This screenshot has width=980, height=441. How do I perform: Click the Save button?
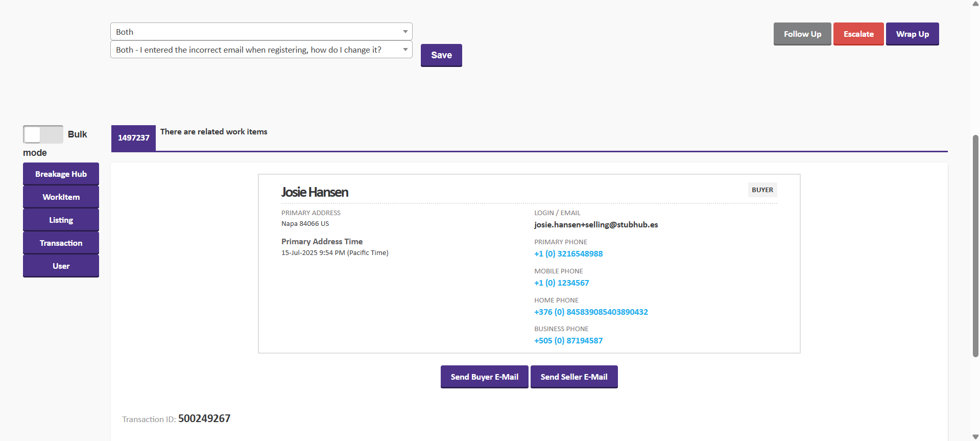tap(441, 55)
